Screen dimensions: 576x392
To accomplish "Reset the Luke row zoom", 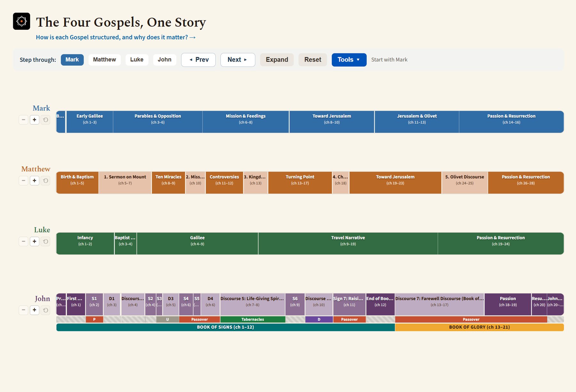I will [45, 241].
